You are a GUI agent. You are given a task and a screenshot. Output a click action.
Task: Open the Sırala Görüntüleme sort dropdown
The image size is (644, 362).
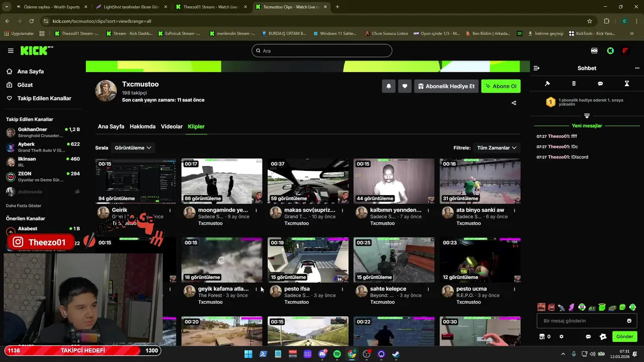[133, 148]
